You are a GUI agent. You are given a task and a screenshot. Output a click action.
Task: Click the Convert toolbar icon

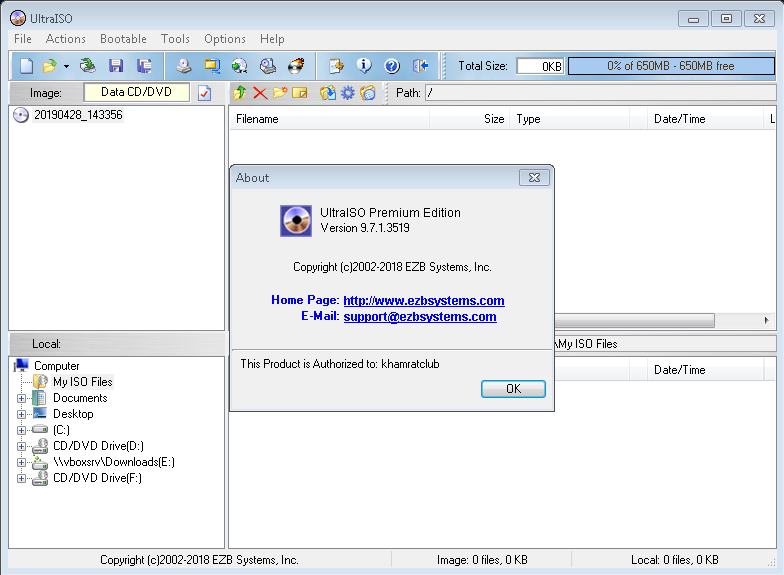[212, 66]
